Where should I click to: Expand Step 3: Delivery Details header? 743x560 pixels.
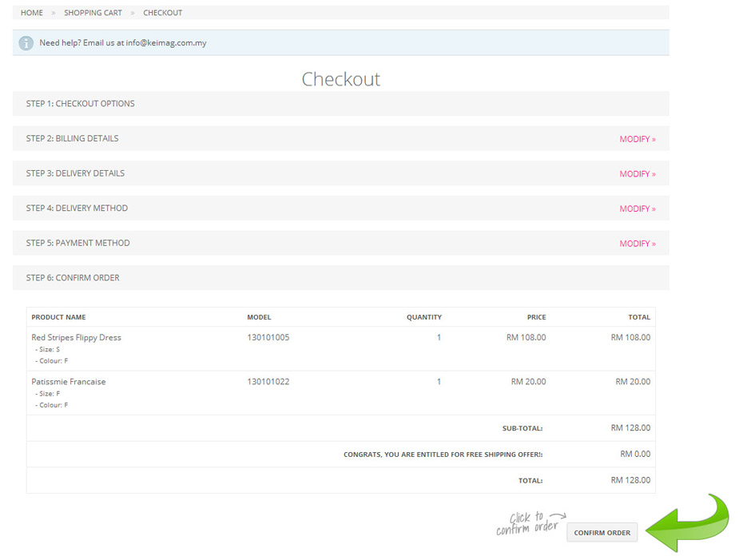coord(75,173)
